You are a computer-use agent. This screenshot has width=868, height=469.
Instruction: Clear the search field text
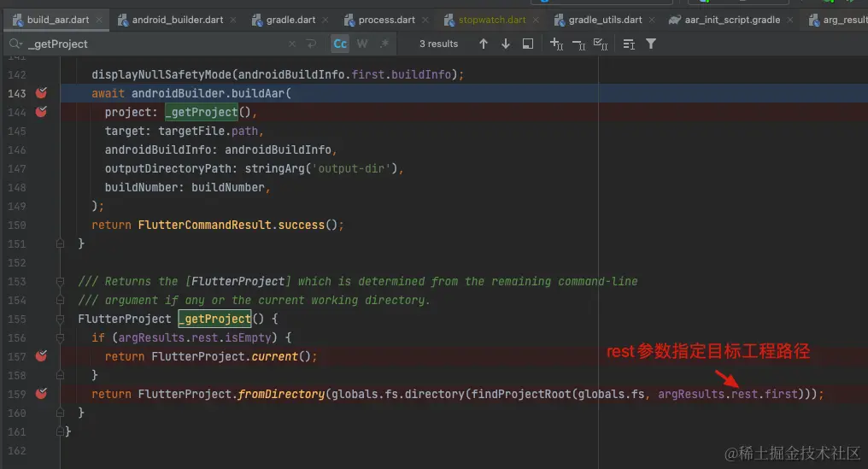point(291,44)
